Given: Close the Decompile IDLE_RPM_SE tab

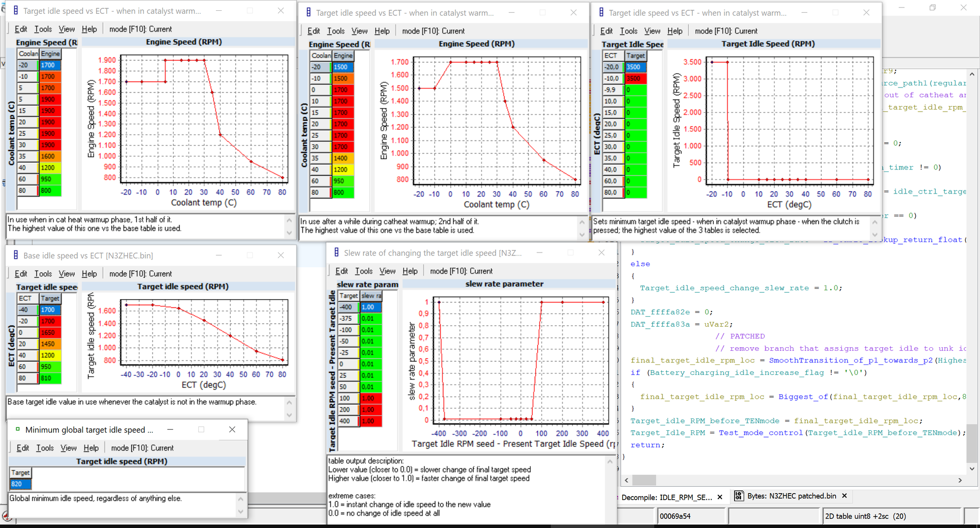Looking at the screenshot, I should click(720, 497).
